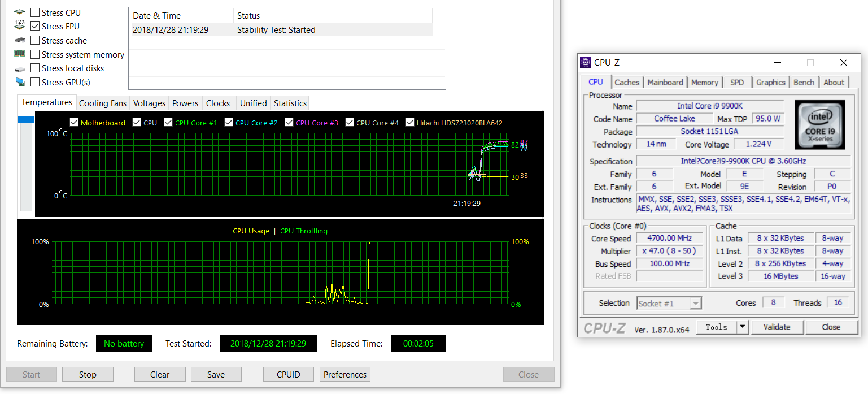Toggle the CPU Core #2 graph checkbox
This screenshot has height=394, width=868.
(x=228, y=122)
